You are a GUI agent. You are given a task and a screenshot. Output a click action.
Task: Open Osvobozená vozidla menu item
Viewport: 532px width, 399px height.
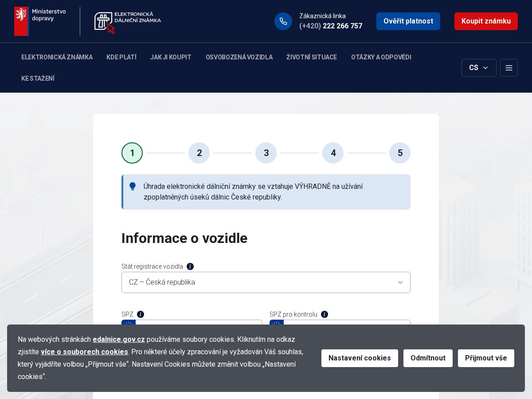[239, 57]
